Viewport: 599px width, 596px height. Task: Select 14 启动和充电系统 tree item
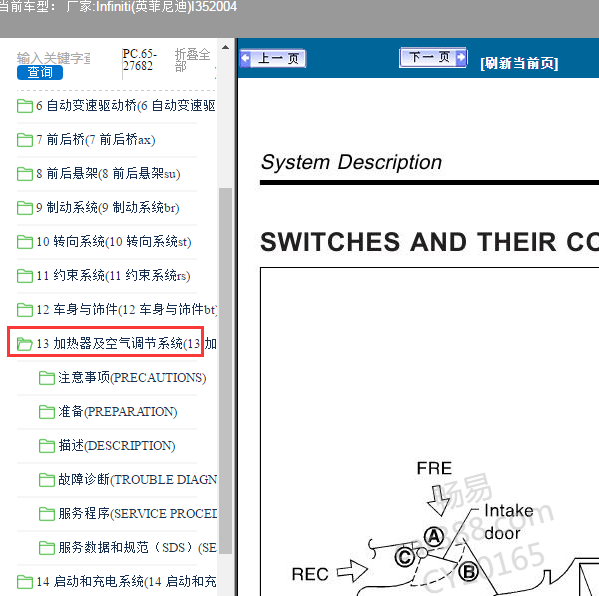126,582
